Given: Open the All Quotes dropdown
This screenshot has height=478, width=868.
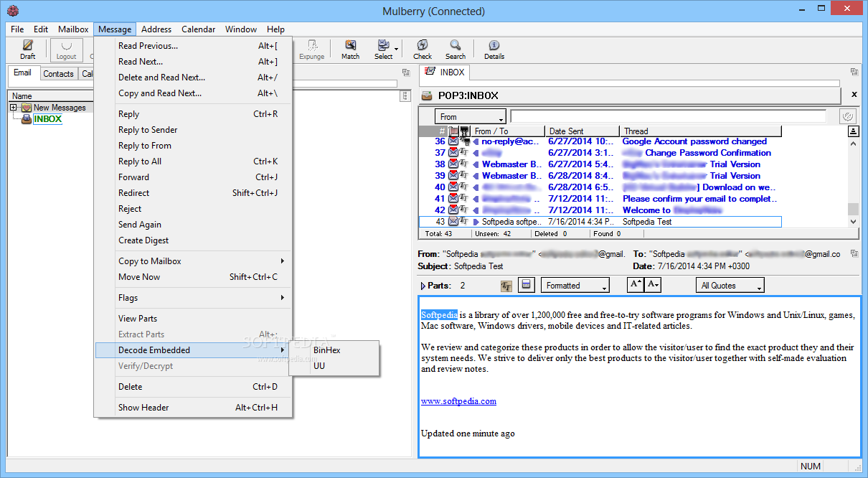Looking at the screenshot, I should point(730,285).
